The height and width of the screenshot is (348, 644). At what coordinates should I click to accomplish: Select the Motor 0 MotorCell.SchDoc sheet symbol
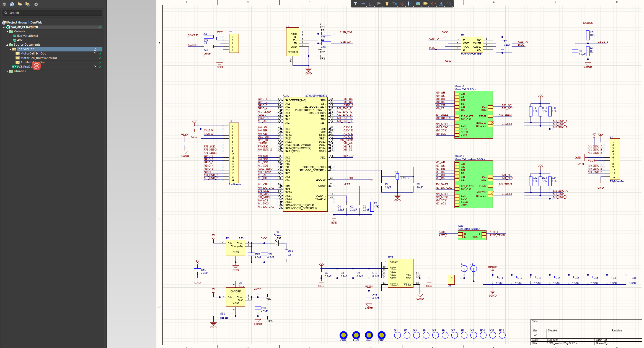(x=474, y=115)
